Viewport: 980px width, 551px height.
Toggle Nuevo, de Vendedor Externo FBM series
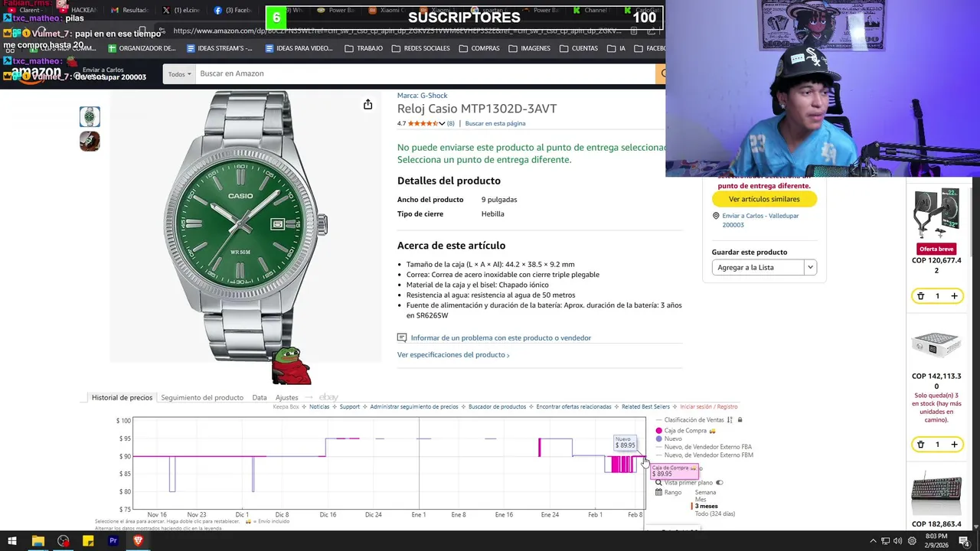(704, 455)
